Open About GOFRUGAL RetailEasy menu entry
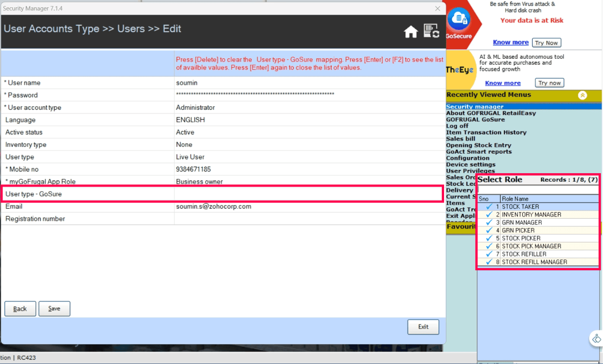Viewport: 603px width, 364px height. [491, 113]
